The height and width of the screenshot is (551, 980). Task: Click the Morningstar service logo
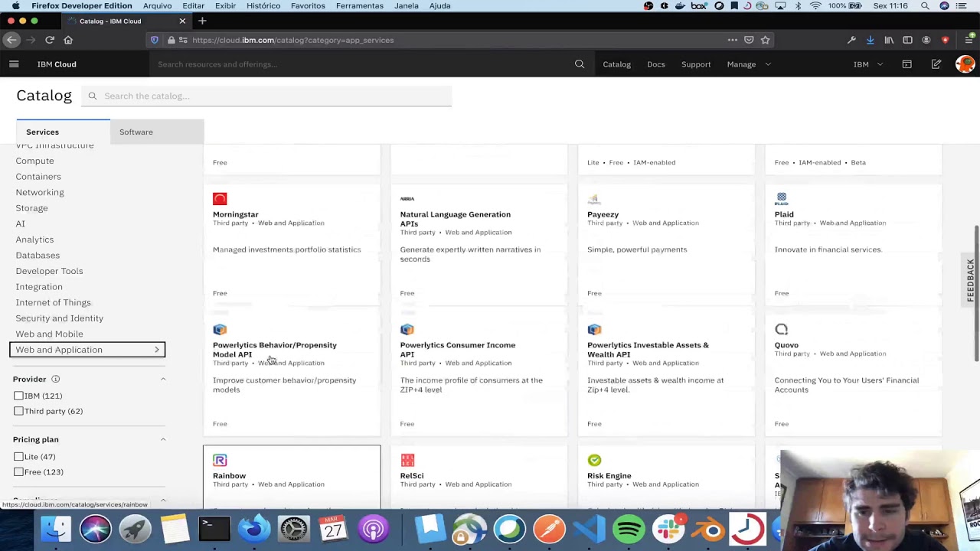[220, 199]
